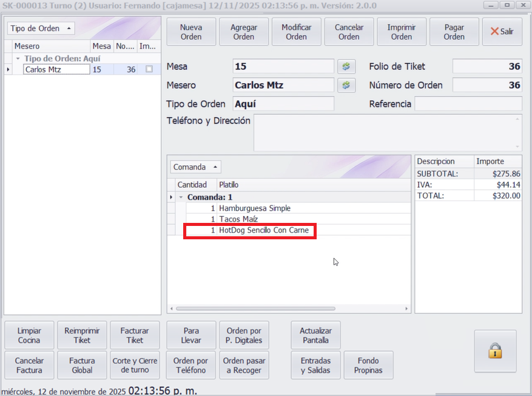Click the red X Salir button

point(502,32)
